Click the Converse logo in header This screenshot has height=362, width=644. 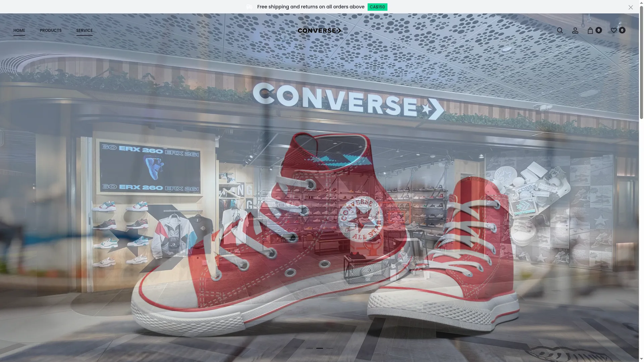(319, 31)
